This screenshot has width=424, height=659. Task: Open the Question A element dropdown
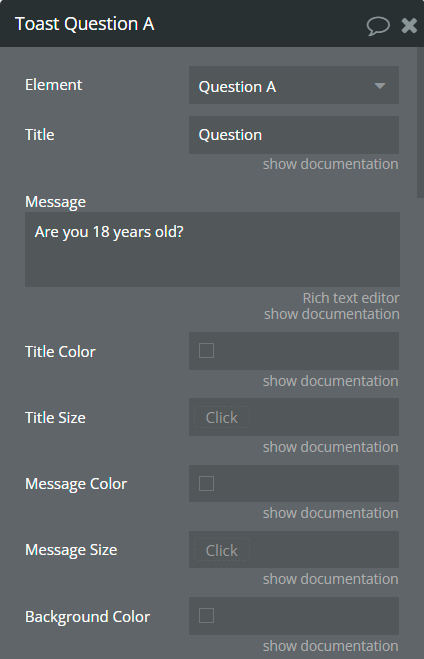(x=294, y=85)
